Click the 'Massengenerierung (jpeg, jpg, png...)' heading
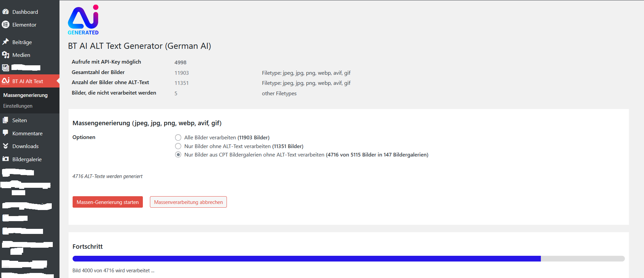This screenshot has height=278, width=644. point(147,123)
